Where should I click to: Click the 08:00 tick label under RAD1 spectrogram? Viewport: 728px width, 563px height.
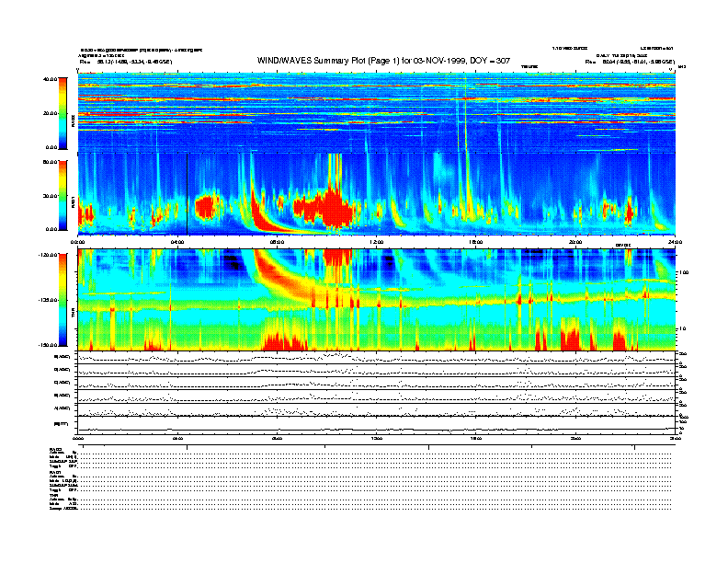click(278, 242)
